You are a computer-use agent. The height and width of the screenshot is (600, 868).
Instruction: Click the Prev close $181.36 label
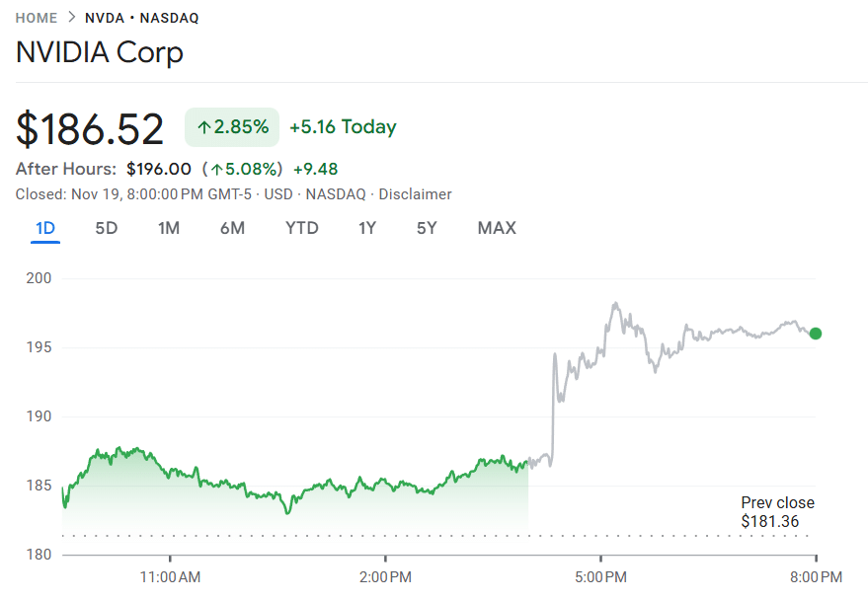(x=779, y=510)
